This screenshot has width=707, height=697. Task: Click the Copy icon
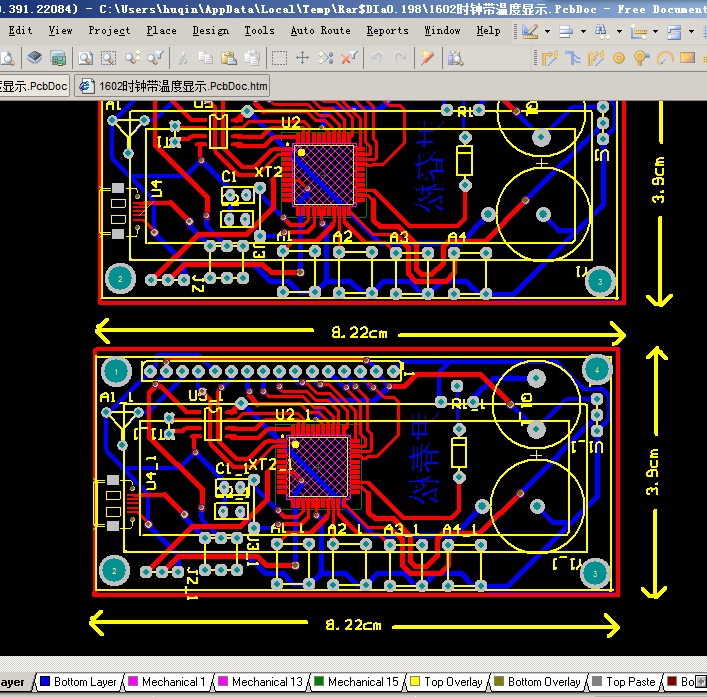tap(206, 58)
